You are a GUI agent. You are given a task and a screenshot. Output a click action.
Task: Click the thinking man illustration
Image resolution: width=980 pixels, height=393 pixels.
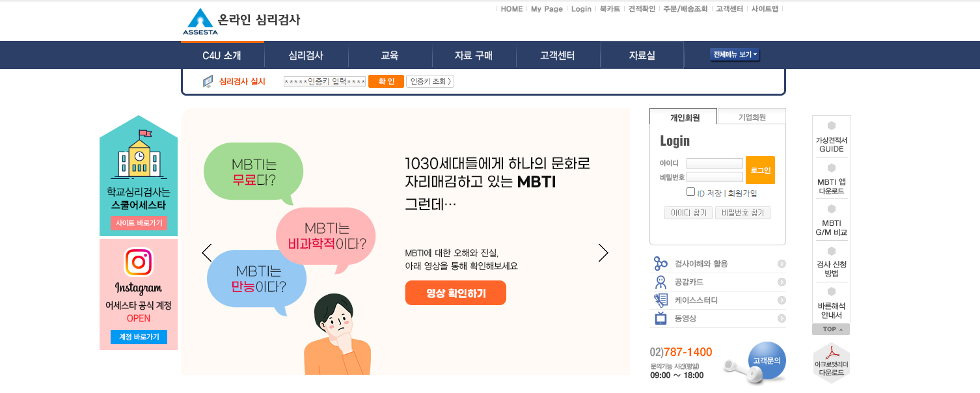click(337, 334)
